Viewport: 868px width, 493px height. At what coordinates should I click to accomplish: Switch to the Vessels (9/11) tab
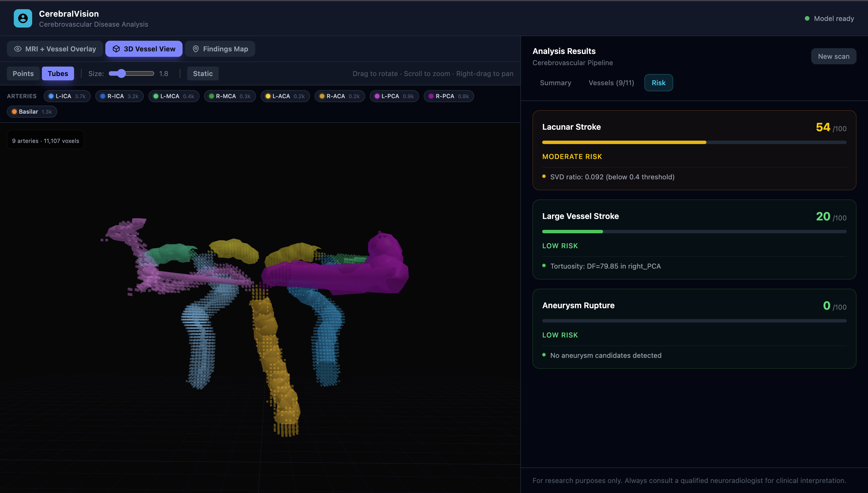click(x=611, y=83)
